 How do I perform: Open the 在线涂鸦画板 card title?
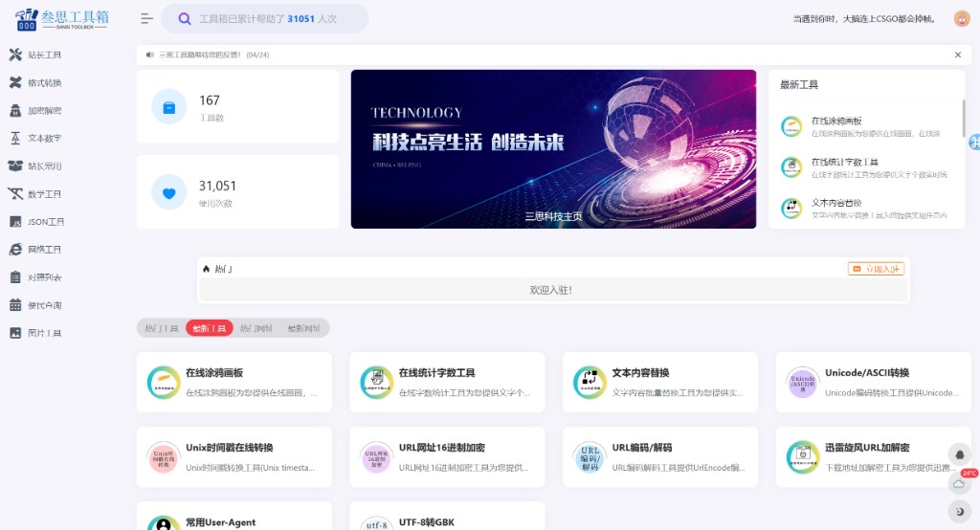pos(214,372)
